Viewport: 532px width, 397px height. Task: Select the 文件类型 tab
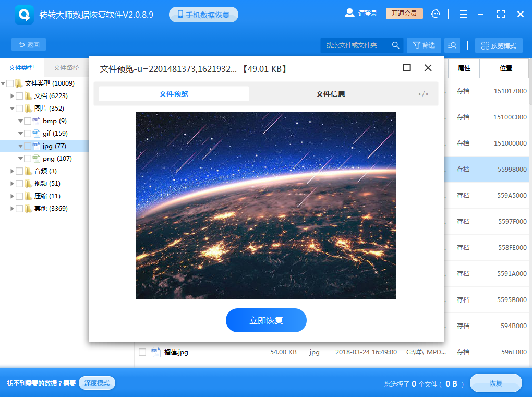click(21, 67)
